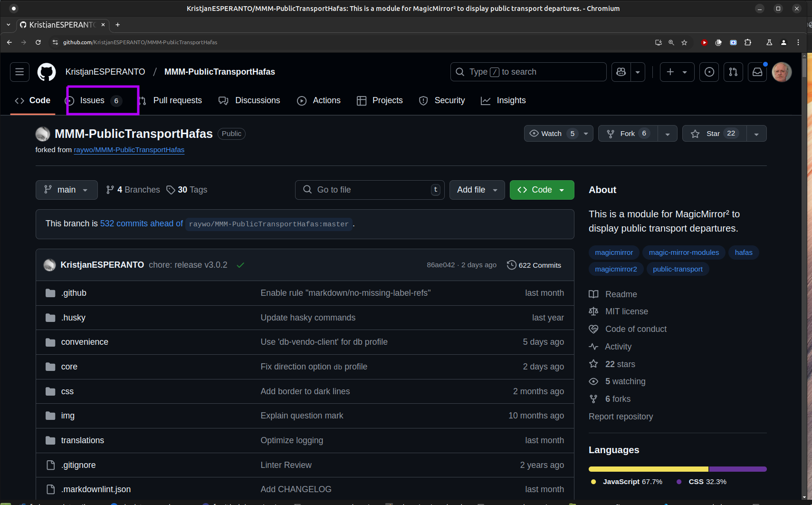Click the JavaScript yellow legend dot
The width and height of the screenshot is (812, 505).
593,482
